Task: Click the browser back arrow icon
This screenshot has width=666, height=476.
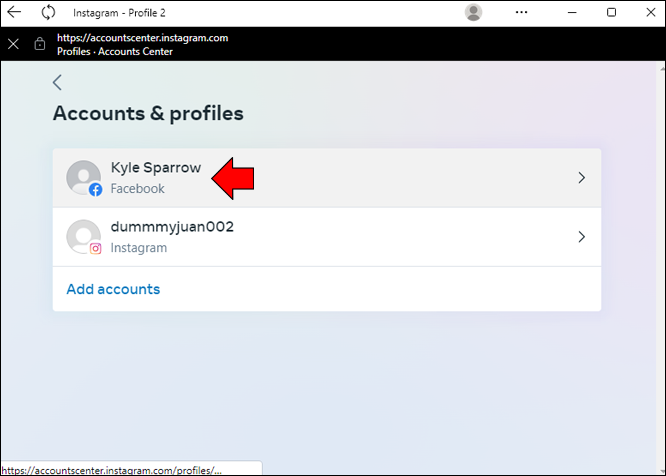Action: pos(14,12)
